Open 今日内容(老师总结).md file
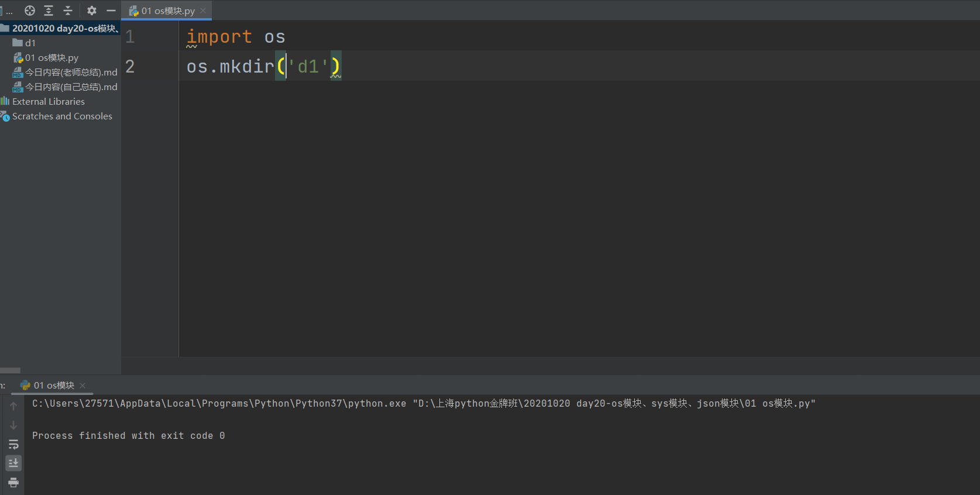Screen dimensions: 980x495 pyautogui.click(x=71, y=72)
